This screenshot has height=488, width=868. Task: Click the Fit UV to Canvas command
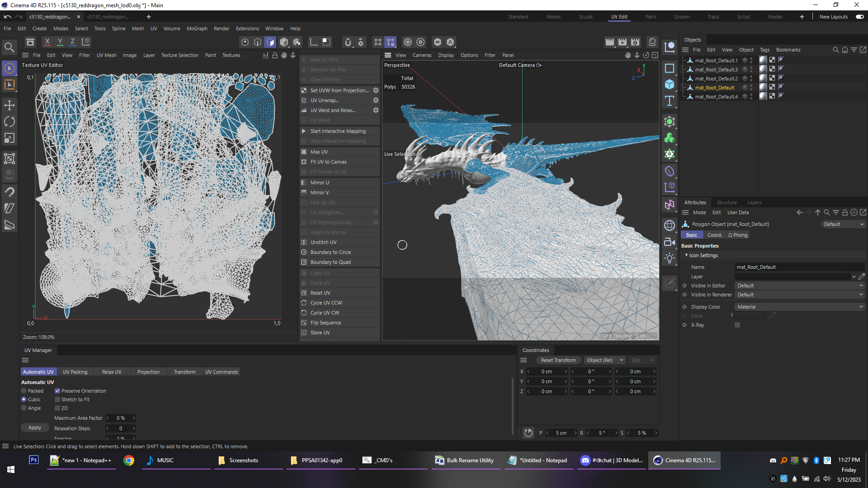click(340, 162)
